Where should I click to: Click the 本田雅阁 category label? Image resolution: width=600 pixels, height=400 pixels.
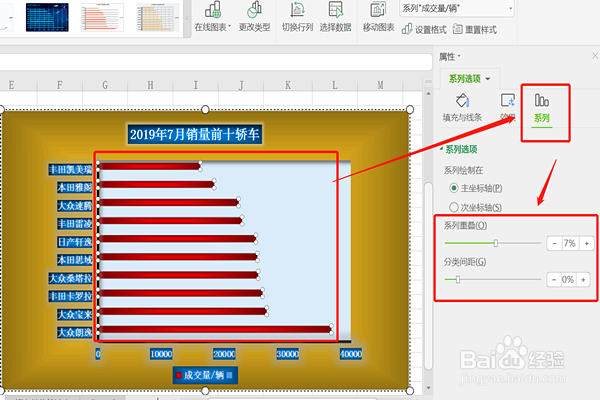click(75, 187)
